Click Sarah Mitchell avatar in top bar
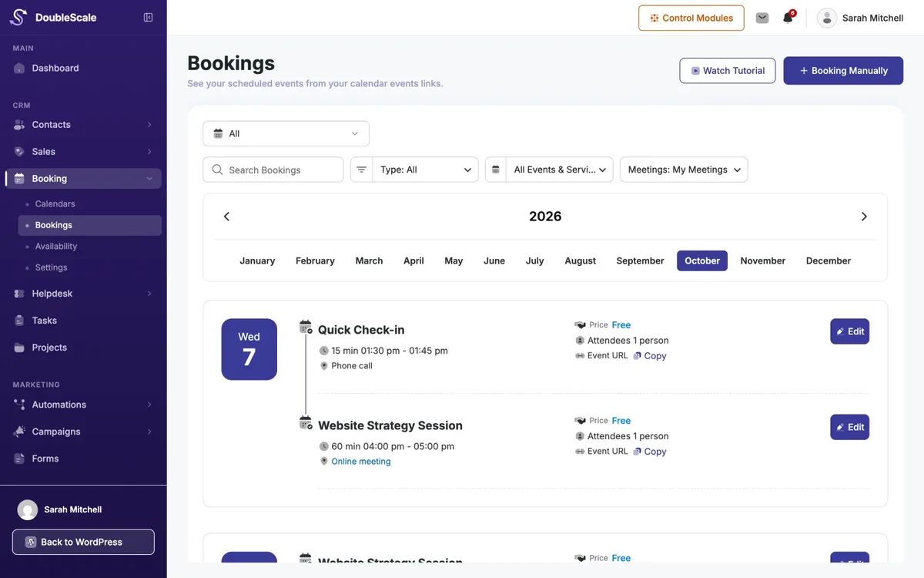 [827, 18]
